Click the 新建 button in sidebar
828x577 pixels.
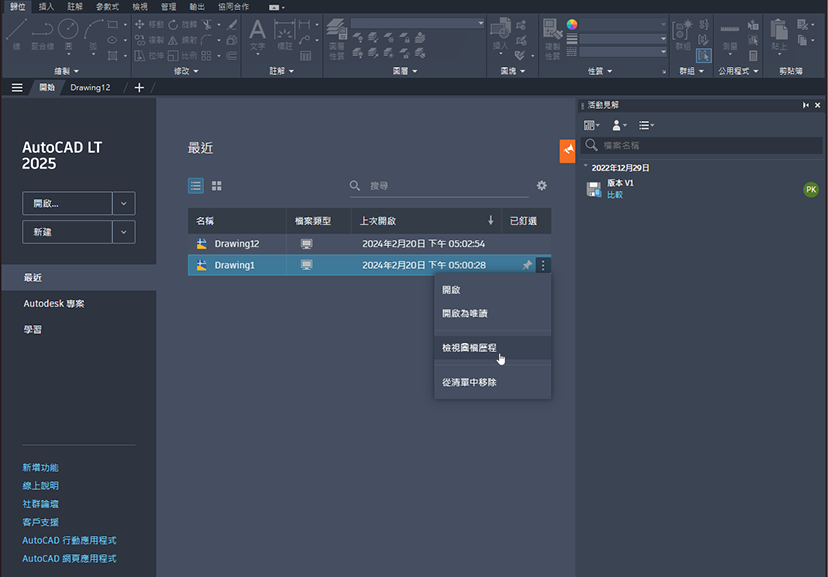click(x=67, y=232)
